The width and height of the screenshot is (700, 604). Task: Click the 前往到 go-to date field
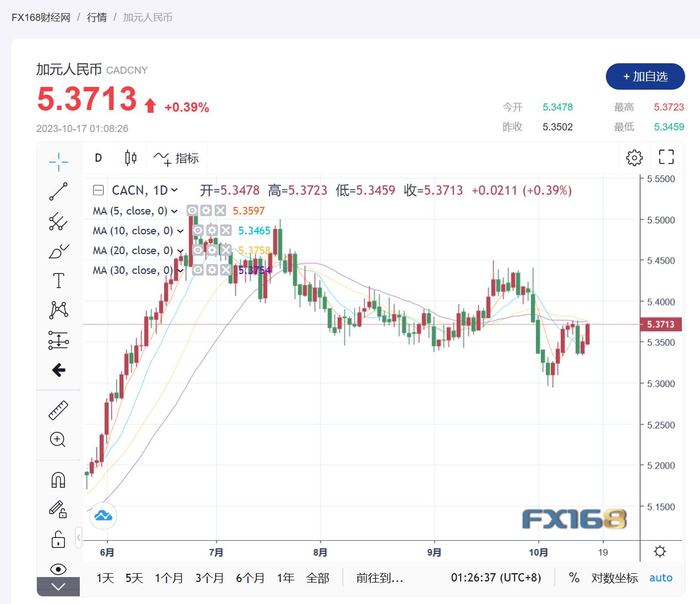point(380,578)
